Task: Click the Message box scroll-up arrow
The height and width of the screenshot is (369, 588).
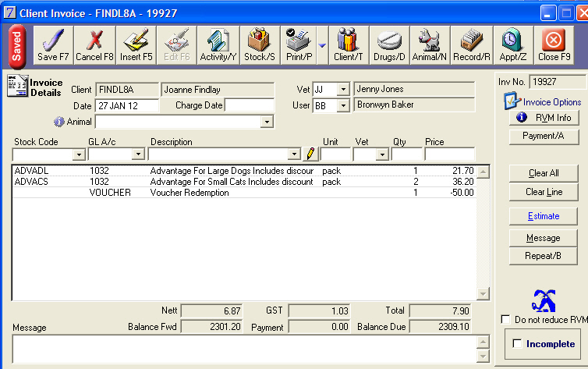Action: click(x=483, y=342)
